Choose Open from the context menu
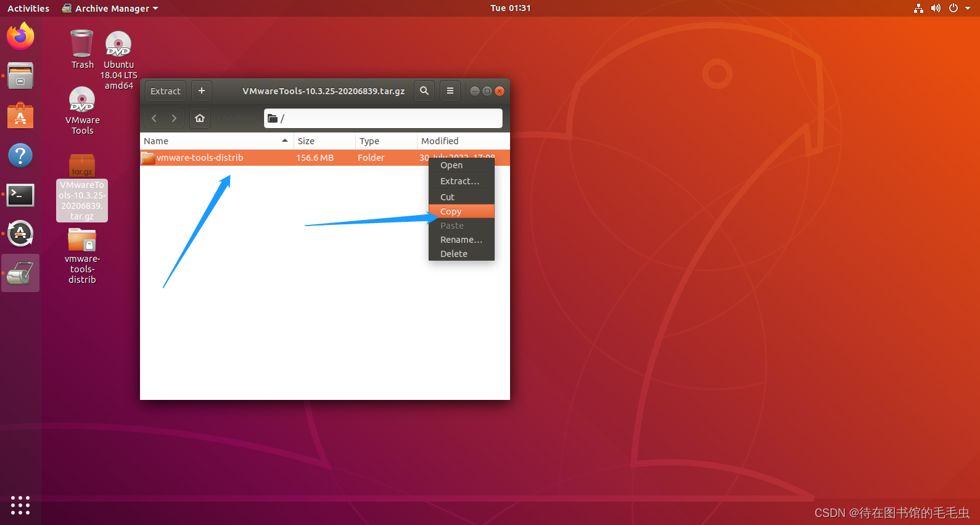 461,165
